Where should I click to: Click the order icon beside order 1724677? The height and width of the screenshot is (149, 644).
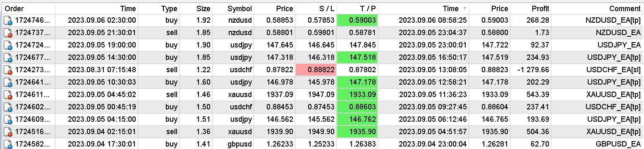pyautogui.click(x=8, y=57)
